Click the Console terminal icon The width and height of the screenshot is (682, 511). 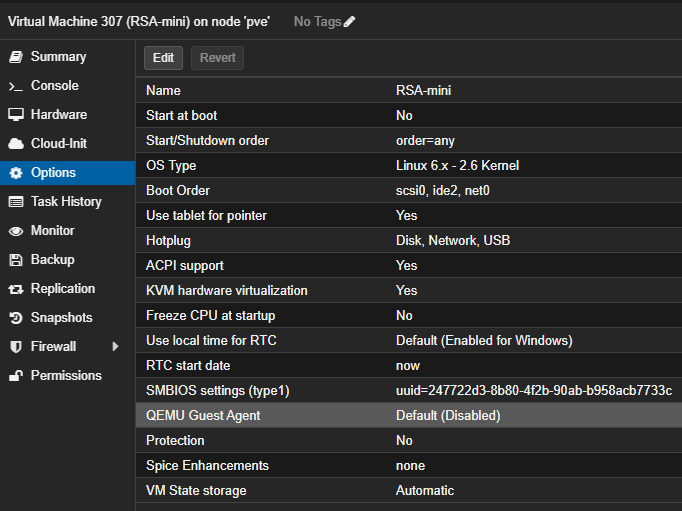15,86
